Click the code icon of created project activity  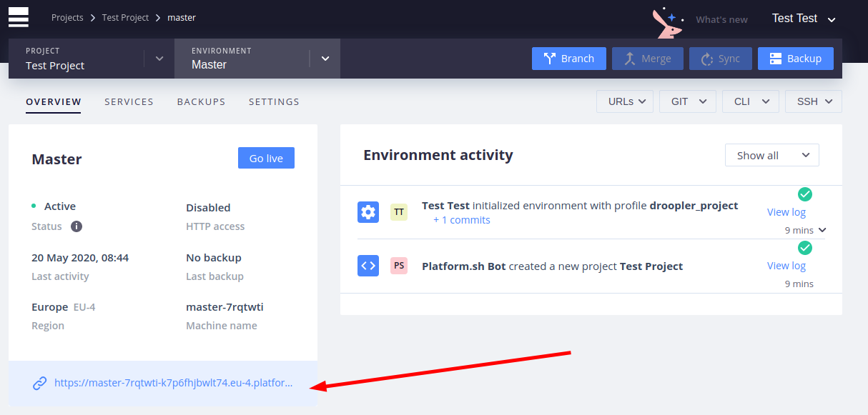[368, 266]
